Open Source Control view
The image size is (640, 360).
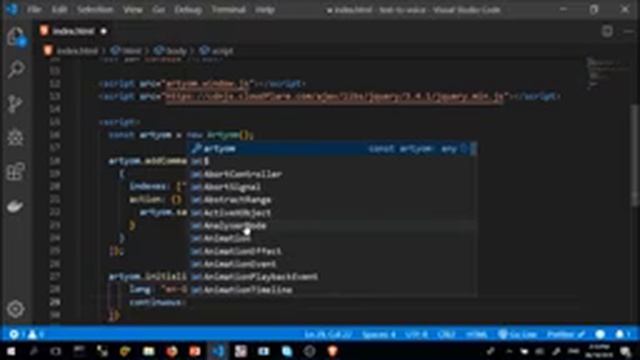pos(16,104)
